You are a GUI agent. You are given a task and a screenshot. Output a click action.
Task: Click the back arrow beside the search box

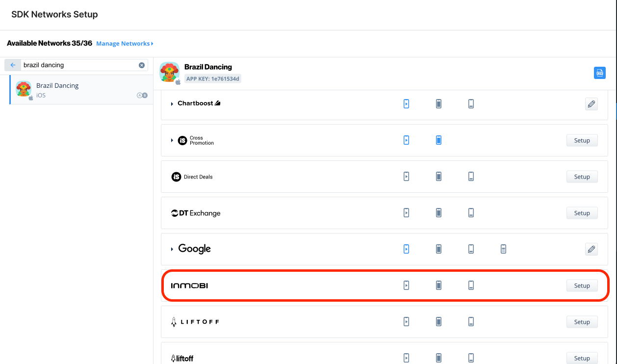pos(13,65)
